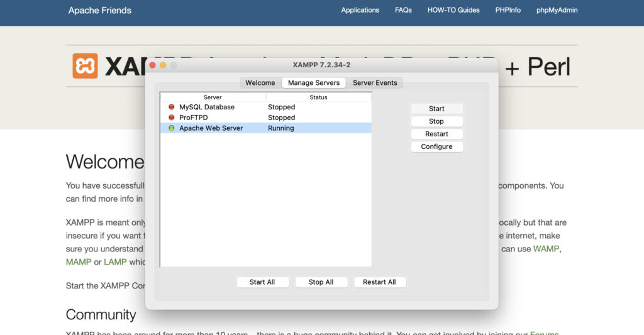Follow the MAMP link in page text

79,262
